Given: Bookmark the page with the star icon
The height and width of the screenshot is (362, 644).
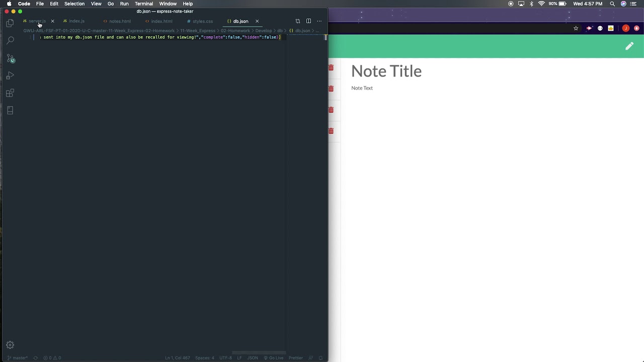Looking at the screenshot, I should (576, 29).
